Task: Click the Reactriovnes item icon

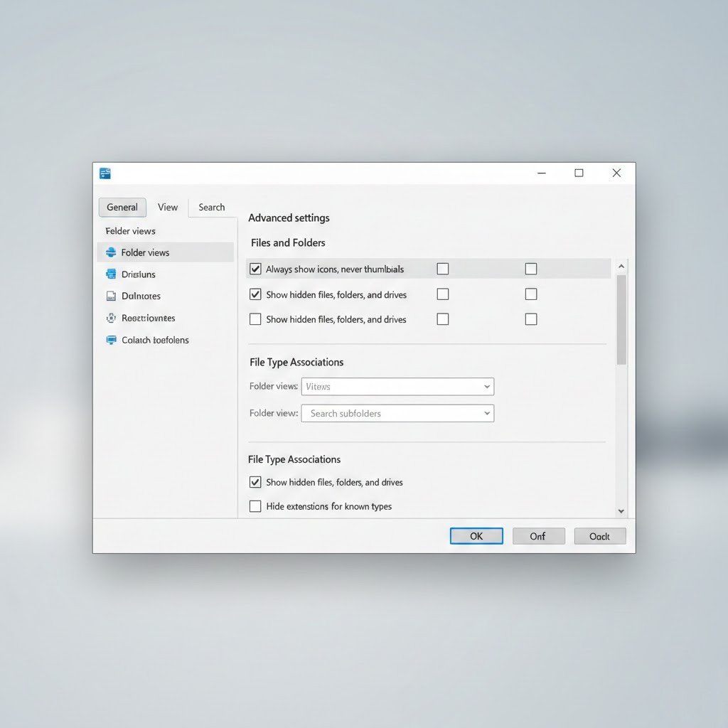Action: 110,318
